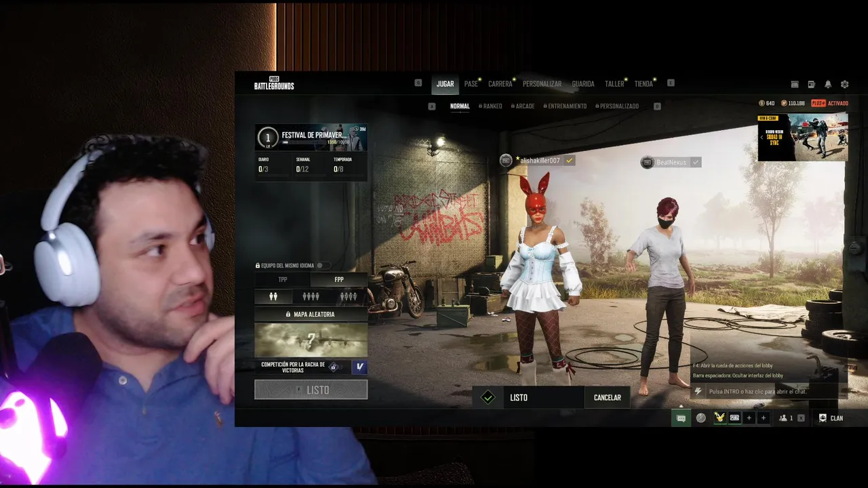
Task: Expand Festival de Primavera pass panel
Action: (311, 138)
